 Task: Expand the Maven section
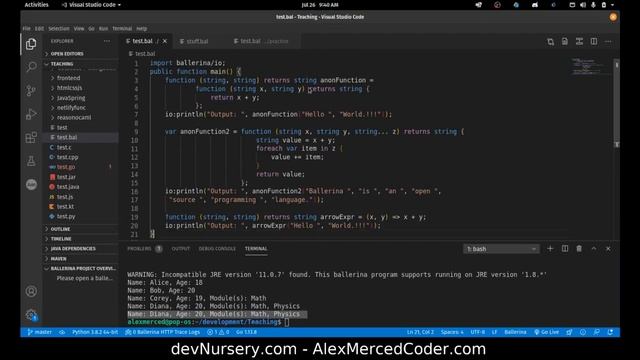[x=81, y=259]
